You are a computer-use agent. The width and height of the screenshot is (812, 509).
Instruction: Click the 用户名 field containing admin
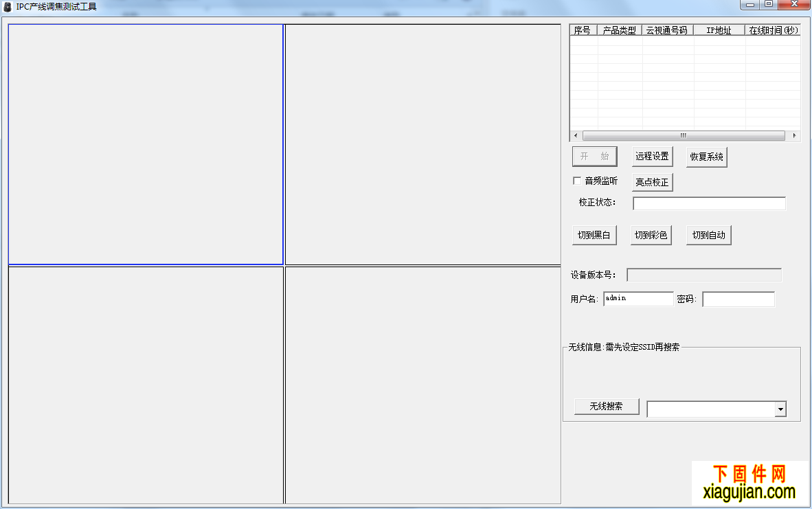(638, 299)
